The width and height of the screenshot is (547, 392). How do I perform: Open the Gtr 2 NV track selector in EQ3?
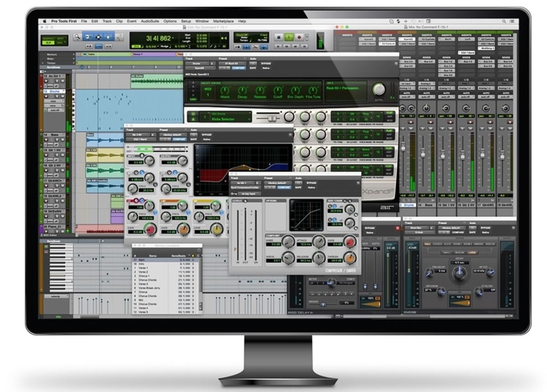(139, 134)
